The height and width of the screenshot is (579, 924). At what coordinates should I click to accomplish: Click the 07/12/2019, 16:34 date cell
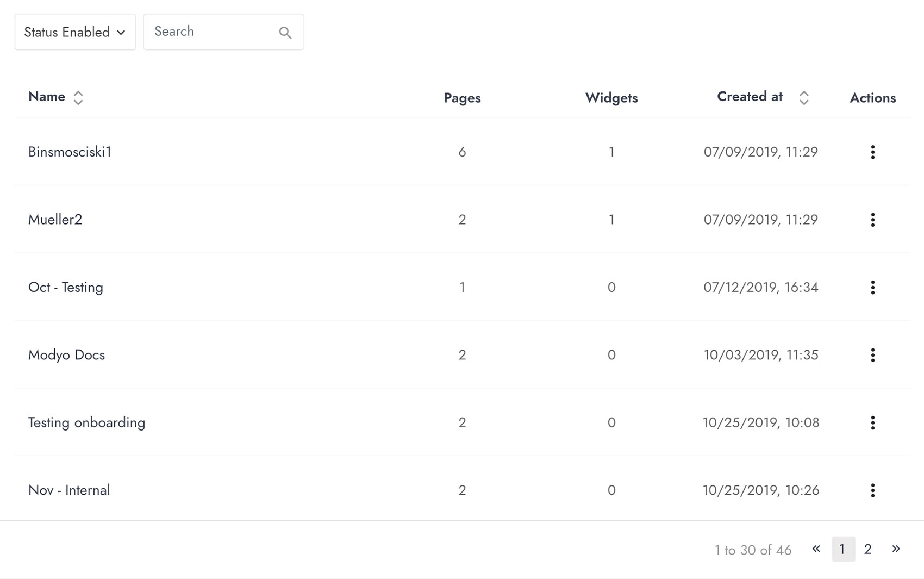point(761,287)
